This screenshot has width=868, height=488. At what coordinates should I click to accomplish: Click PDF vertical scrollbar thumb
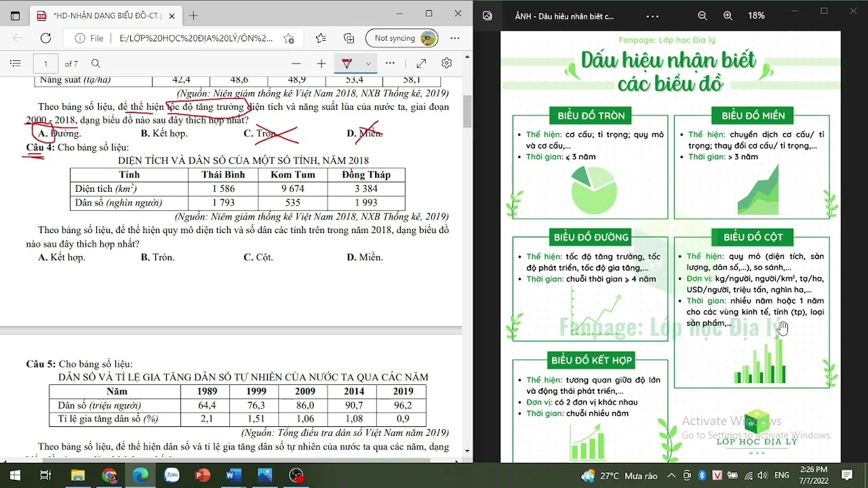[467, 112]
